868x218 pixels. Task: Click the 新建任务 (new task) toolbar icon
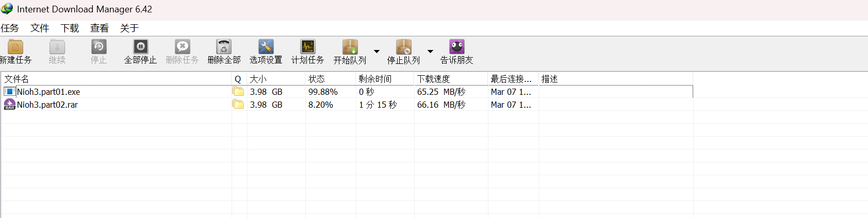(15, 47)
